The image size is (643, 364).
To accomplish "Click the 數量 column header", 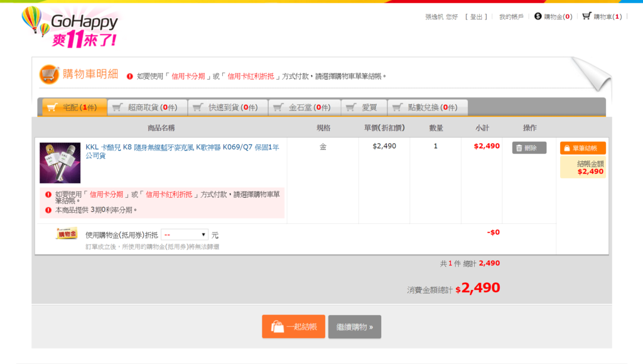I will pyautogui.click(x=436, y=128).
